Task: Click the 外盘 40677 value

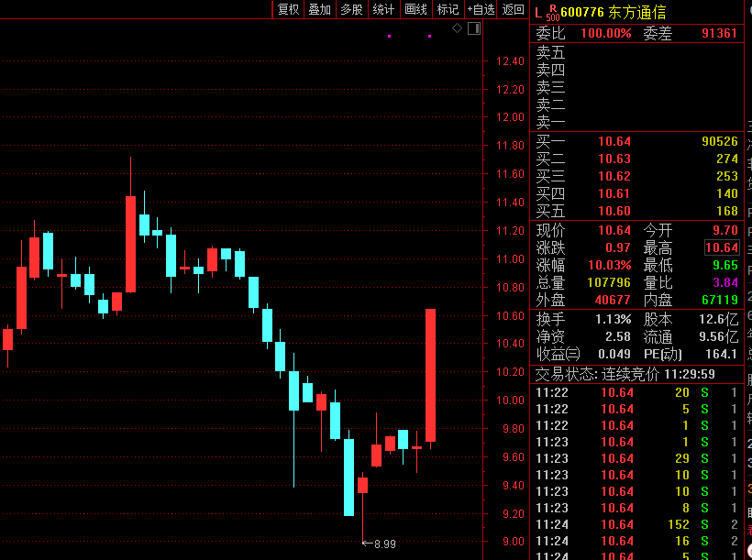Action: pyautogui.click(x=613, y=300)
